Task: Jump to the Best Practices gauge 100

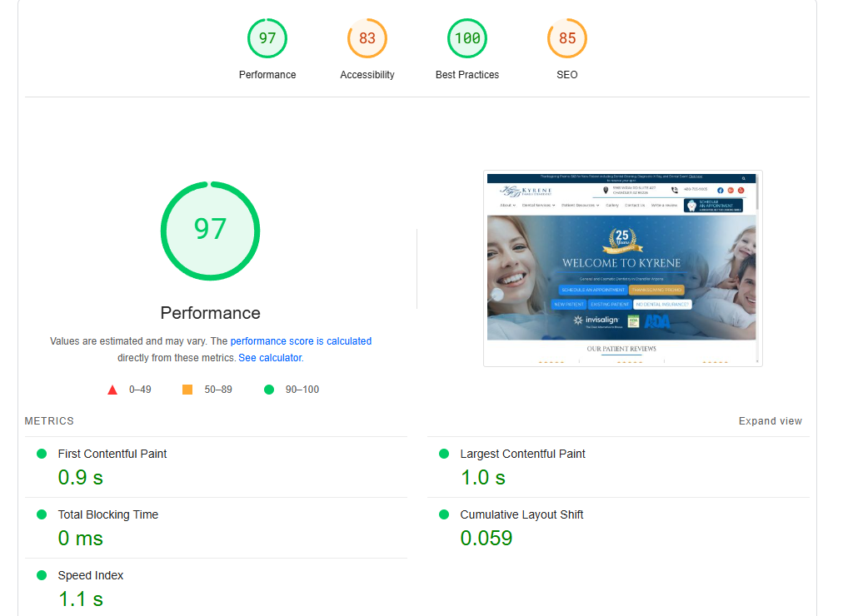Action: [467, 38]
